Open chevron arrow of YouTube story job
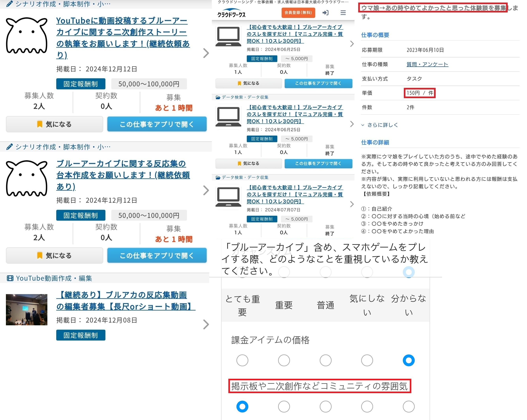527x420 pixels. [206, 53]
